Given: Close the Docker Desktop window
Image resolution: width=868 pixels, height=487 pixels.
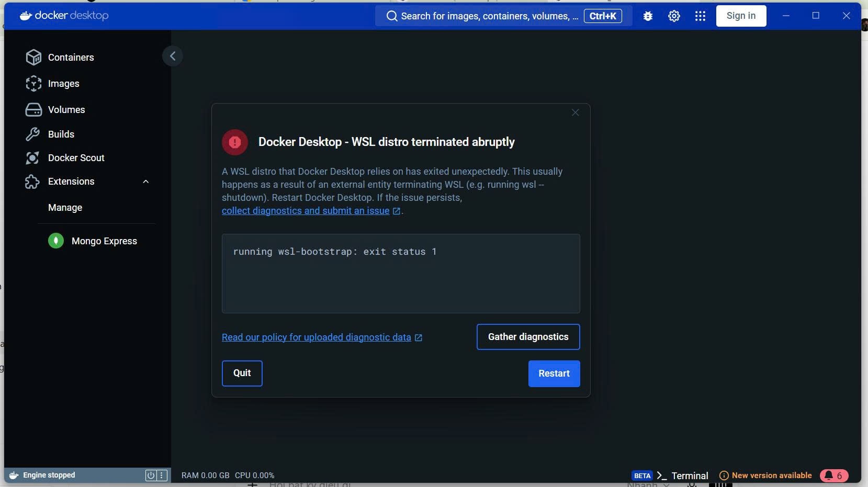Looking at the screenshot, I should pos(847,16).
